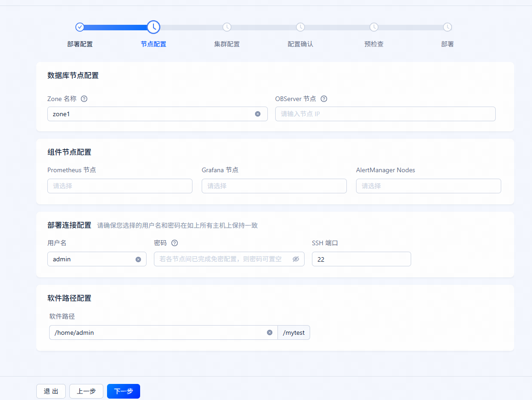Focus the OBServer node IP input
Image resolution: width=532 pixels, height=400 pixels.
385,114
